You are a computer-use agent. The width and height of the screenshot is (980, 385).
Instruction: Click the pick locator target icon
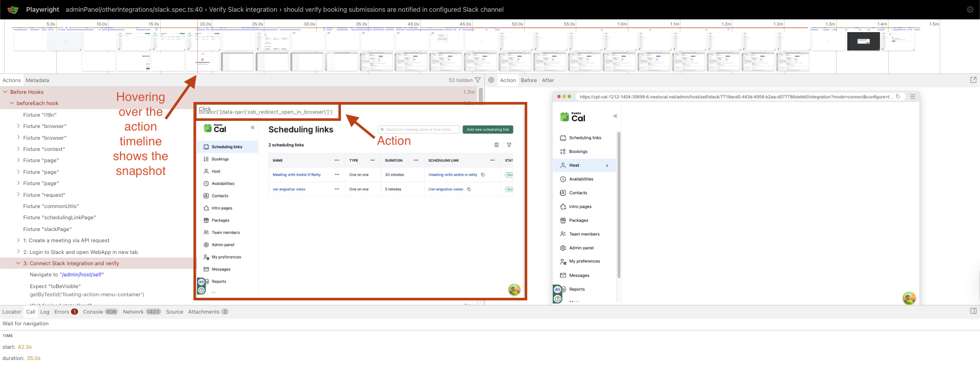pos(491,80)
